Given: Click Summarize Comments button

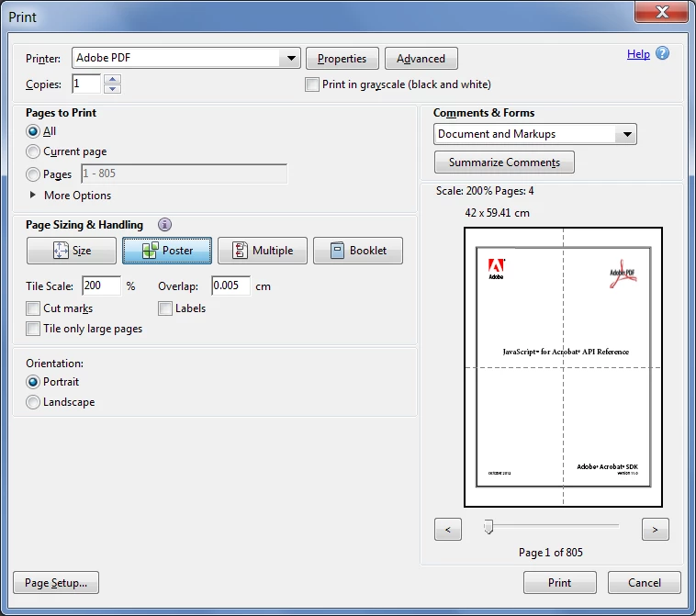Looking at the screenshot, I should (x=504, y=162).
